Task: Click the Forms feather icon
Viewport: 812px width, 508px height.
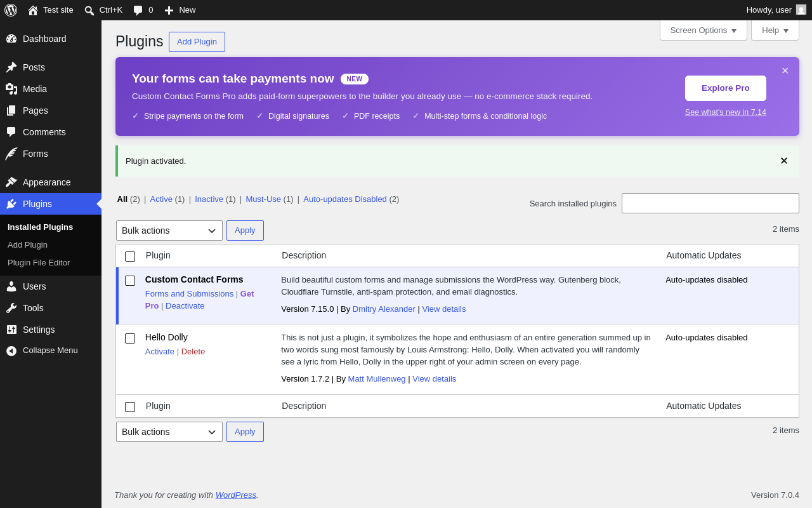Action: tap(11, 154)
